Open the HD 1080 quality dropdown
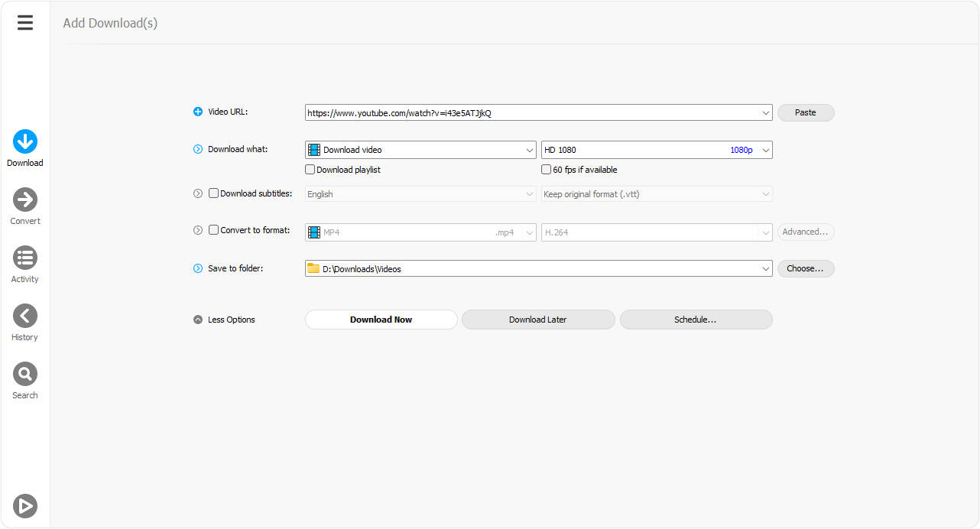The width and height of the screenshot is (980, 529). [x=764, y=149]
